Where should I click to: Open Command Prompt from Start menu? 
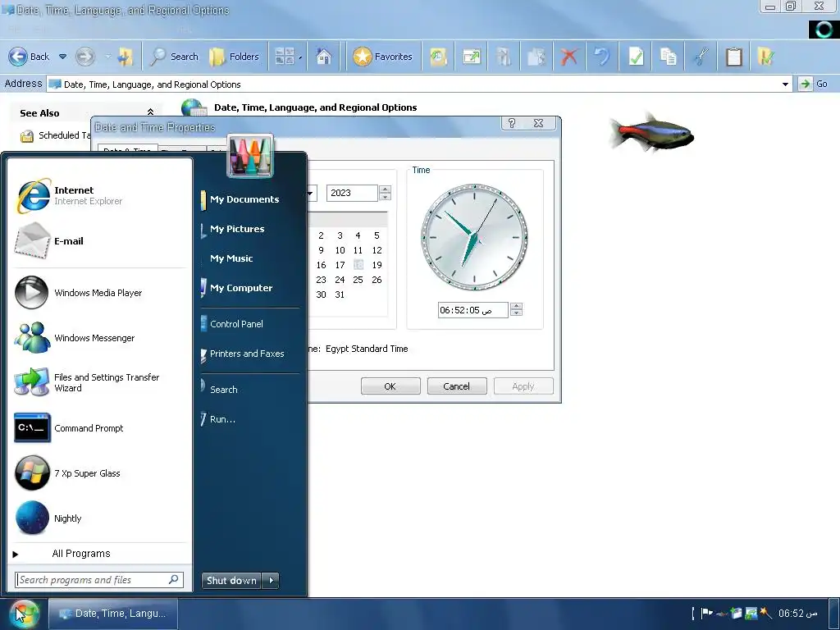(99, 428)
